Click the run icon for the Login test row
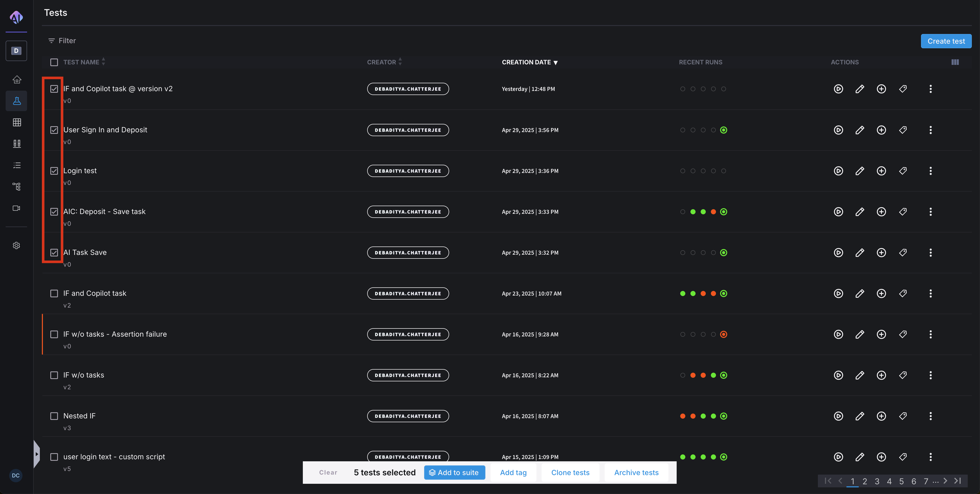 pyautogui.click(x=838, y=171)
